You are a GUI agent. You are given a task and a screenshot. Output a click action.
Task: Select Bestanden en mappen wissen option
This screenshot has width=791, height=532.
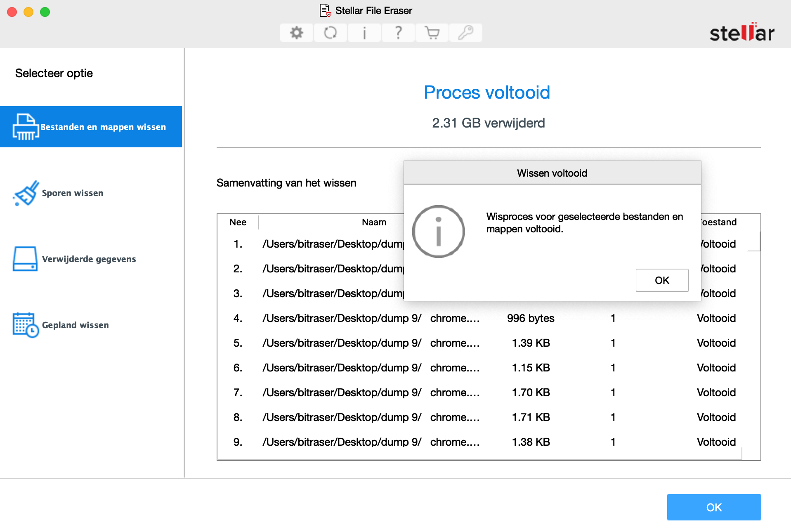(91, 127)
